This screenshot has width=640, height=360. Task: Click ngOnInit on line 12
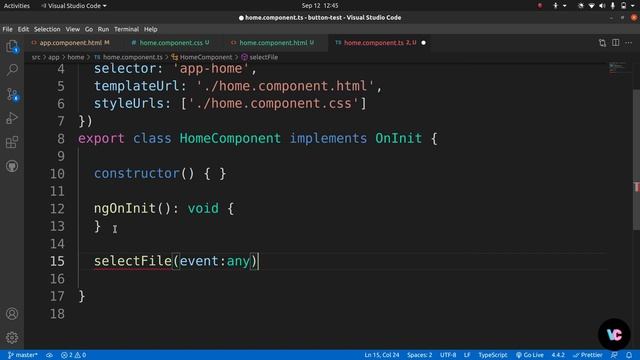[x=125, y=208]
